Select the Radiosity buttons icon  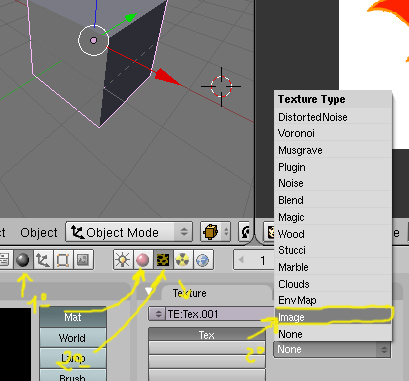click(x=183, y=260)
